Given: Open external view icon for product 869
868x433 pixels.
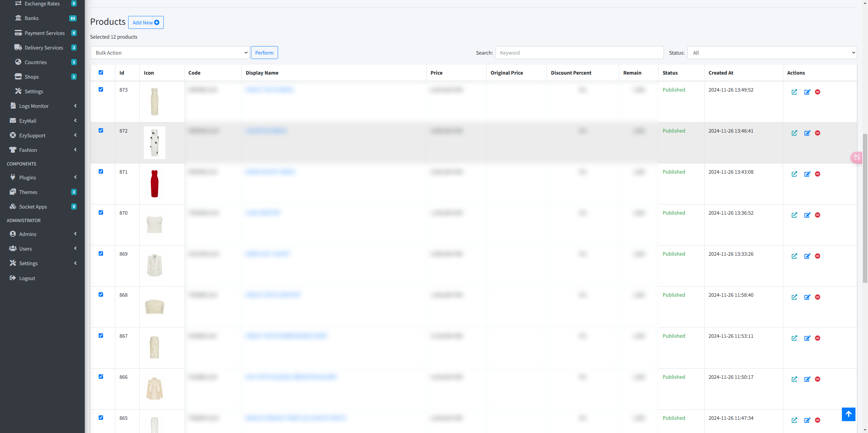Looking at the screenshot, I should click(x=794, y=256).
